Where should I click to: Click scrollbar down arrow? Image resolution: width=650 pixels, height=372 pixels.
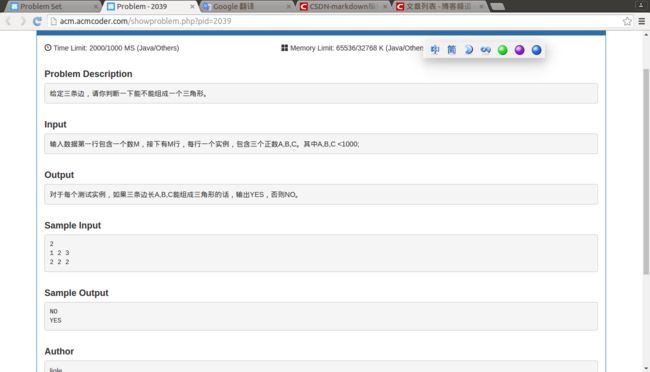[x=646, y=368]
